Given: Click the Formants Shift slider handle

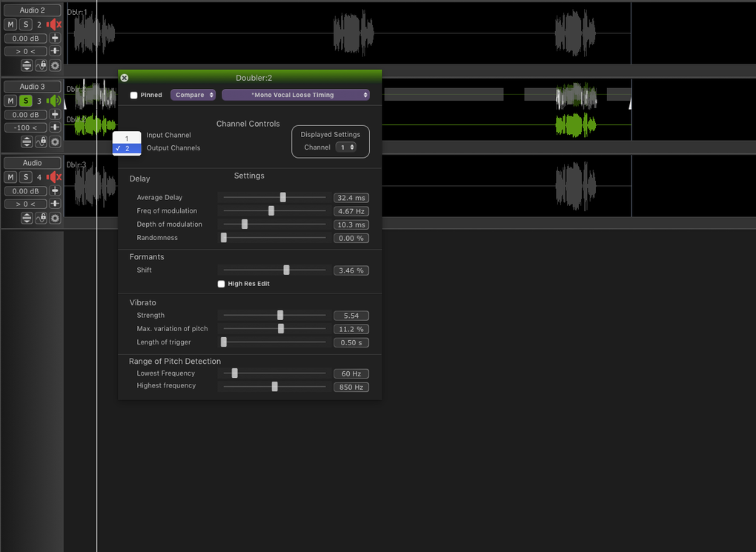Looking at the screenshot, I should (x=286, y=270).
